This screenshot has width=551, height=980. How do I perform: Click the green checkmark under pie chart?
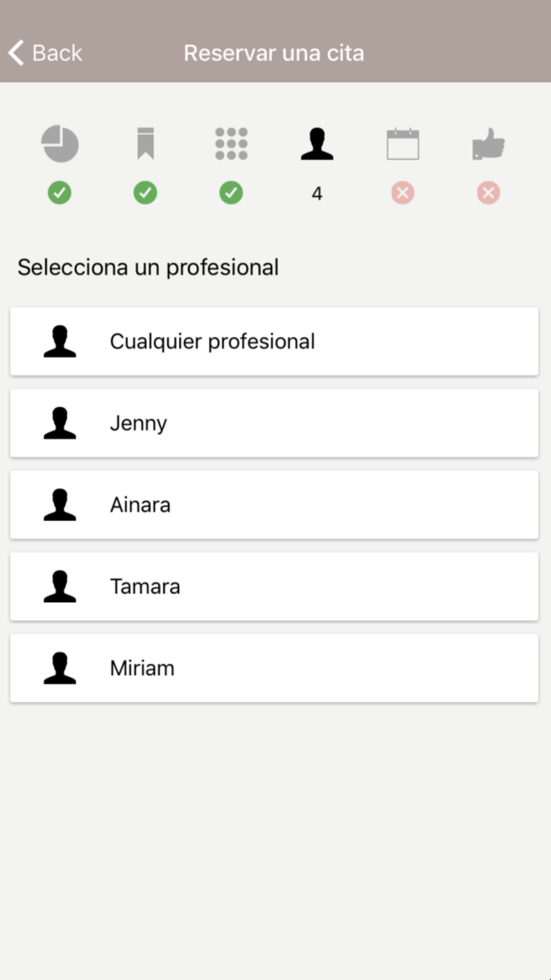click(x=60, y=193)
